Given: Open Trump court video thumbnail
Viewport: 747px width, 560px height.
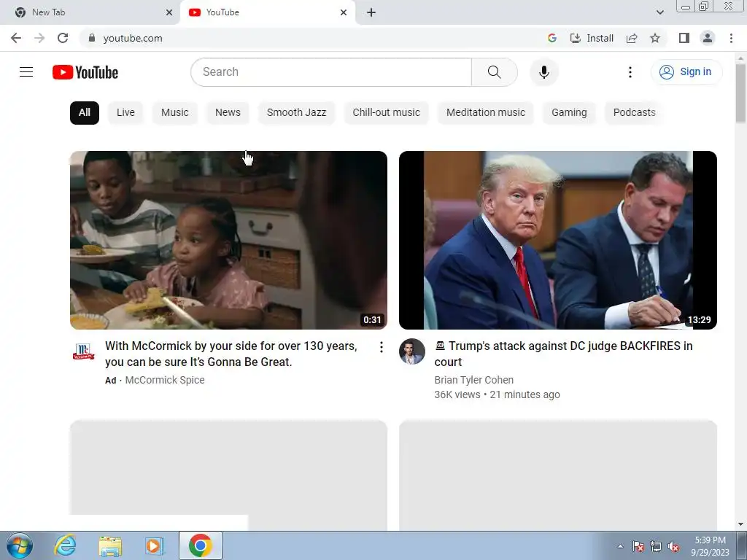Looking at the screenshot, I should click(x=557, y=240).
